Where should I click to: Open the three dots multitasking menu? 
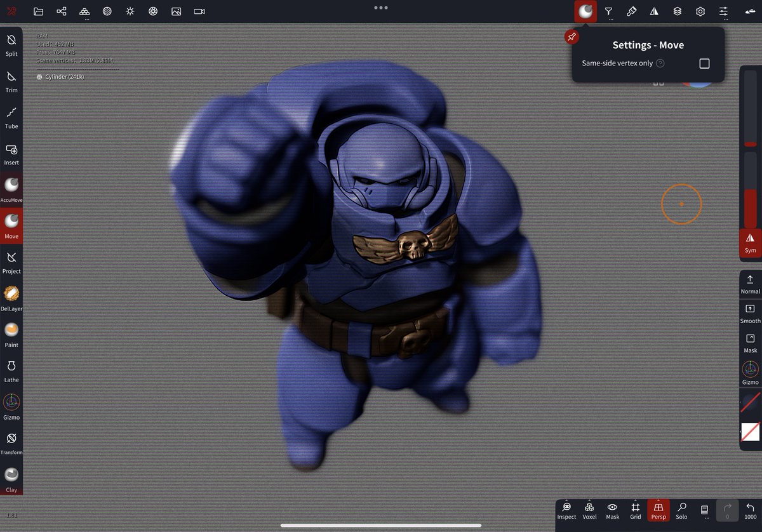[381, 8]
